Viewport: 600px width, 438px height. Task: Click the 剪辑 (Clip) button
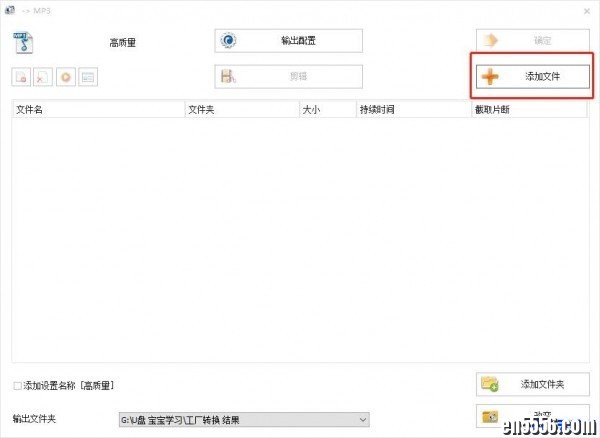pos(288,77)
